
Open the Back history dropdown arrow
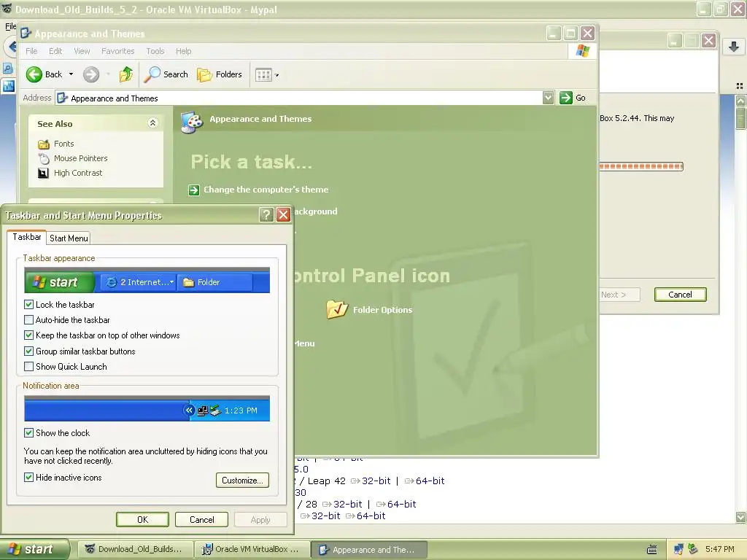71,74
